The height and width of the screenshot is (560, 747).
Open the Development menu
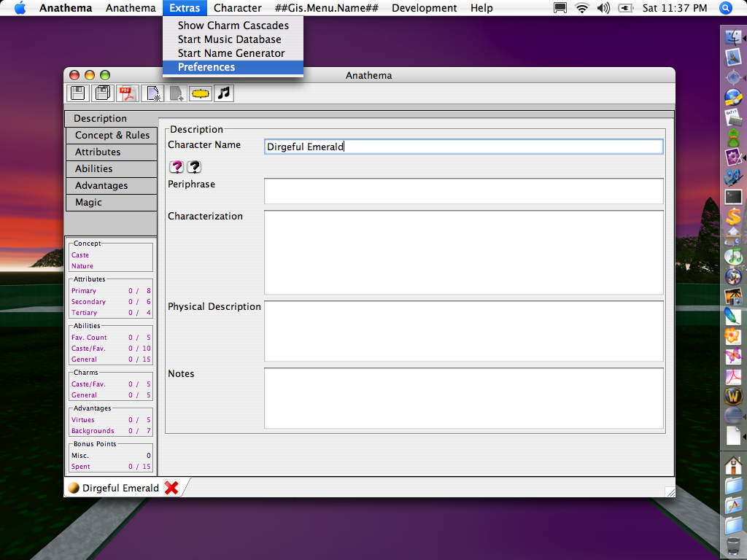(x=424, y=8)
